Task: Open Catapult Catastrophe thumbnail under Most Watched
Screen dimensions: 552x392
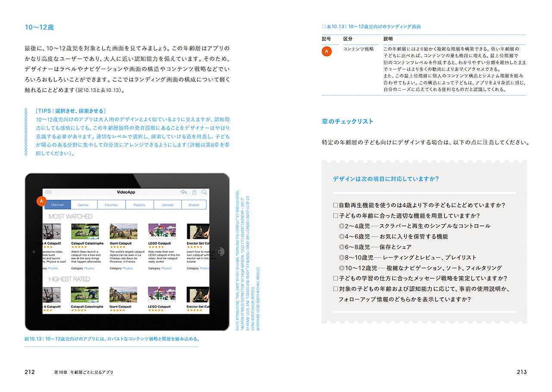Action: coord(85,232)
